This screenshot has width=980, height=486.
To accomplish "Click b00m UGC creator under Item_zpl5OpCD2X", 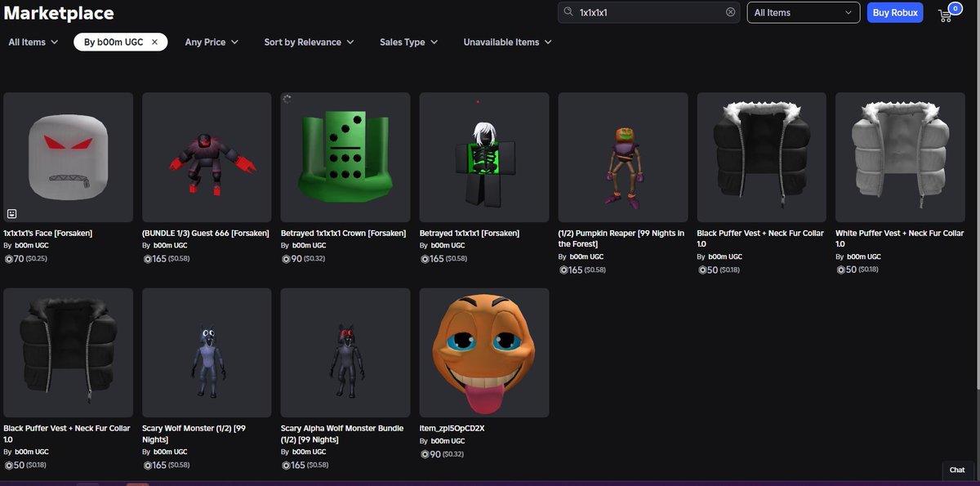I will 448,441.
